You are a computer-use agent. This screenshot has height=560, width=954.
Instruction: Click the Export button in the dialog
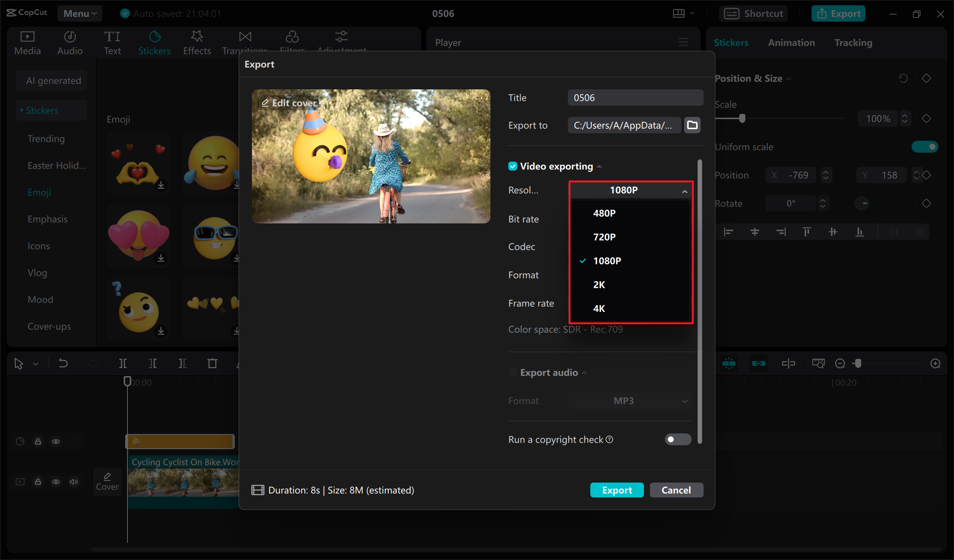point(617,490)
